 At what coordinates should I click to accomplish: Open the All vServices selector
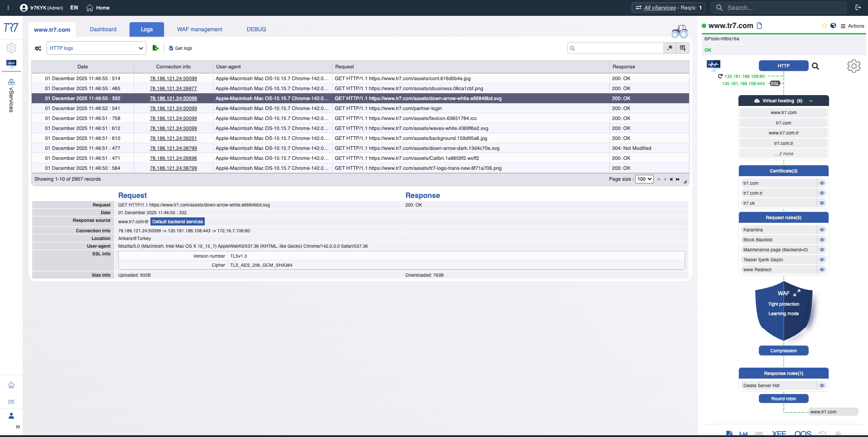point(669,8)
